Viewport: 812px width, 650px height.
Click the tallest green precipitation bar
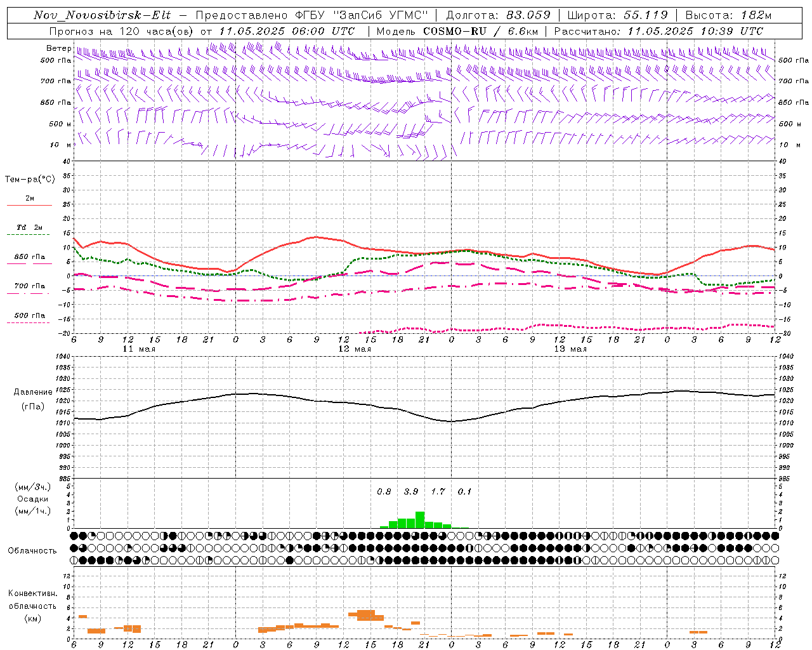coord(420,520)
